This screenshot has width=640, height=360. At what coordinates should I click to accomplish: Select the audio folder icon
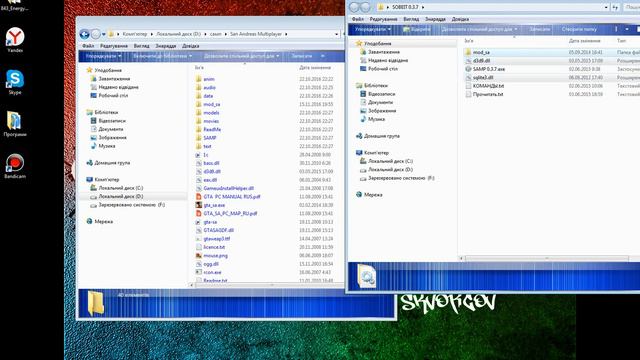click(x=198, y=87)
